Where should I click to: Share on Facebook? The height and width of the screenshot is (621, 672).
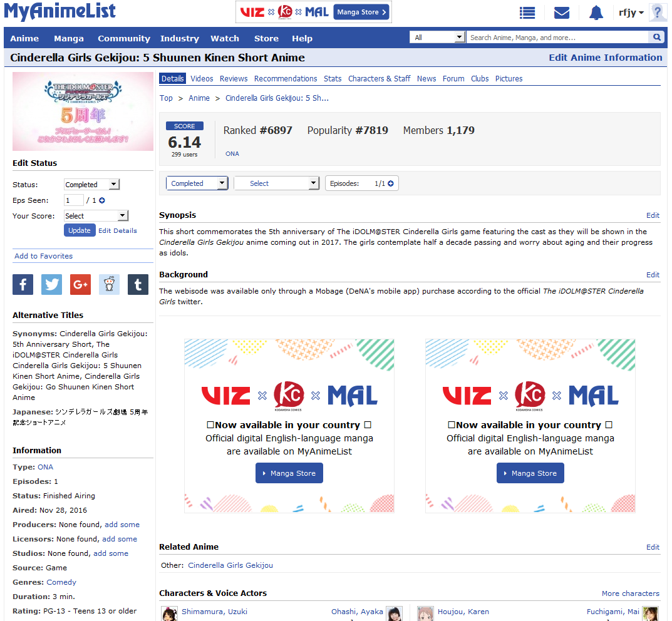pos(23,284)
